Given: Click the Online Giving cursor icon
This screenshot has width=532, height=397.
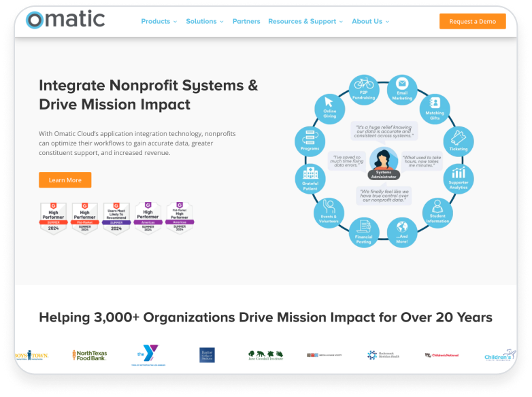Looking at the screenshot, I should (x=329, y=109).
